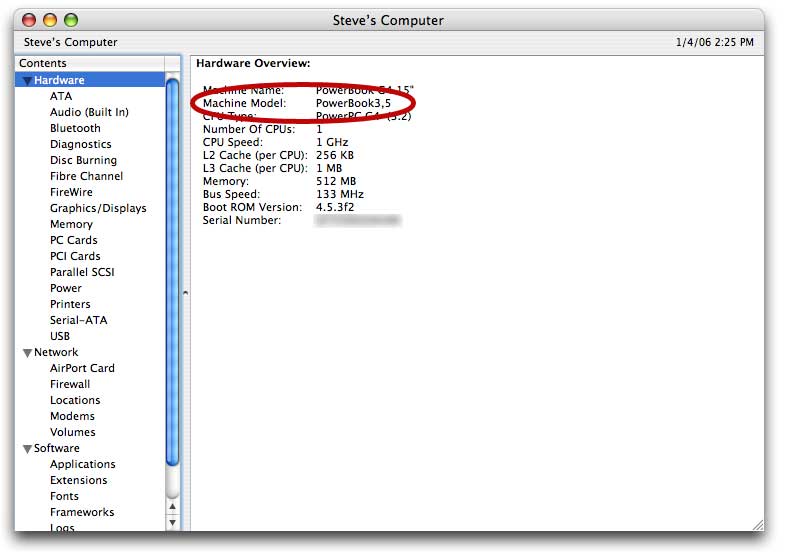Show Fibre Channel information
The width and height of the screenshot is (785, 552).
click(86, 176)
